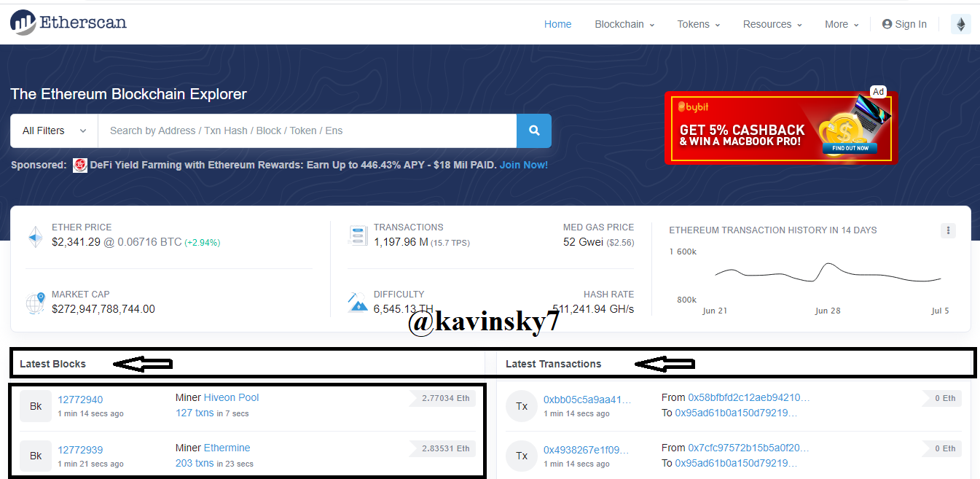Click the magnifier search button
This screenshot has height=479, width=980.
(534, 131)
